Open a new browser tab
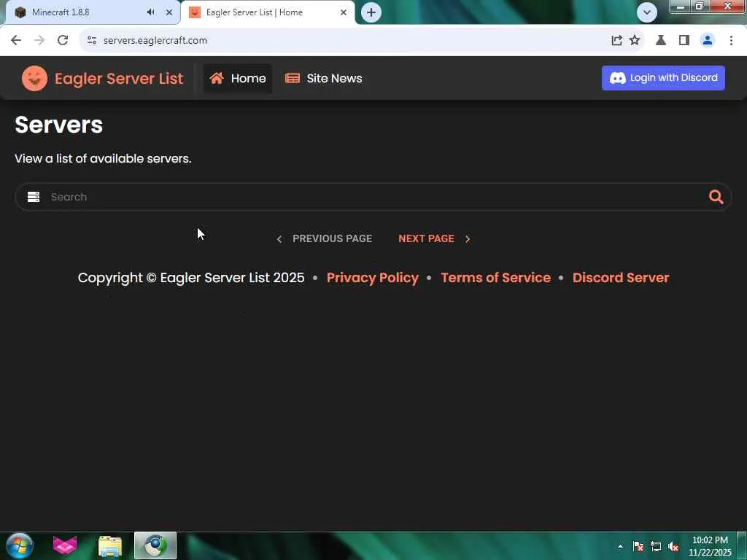 [371, 12]
